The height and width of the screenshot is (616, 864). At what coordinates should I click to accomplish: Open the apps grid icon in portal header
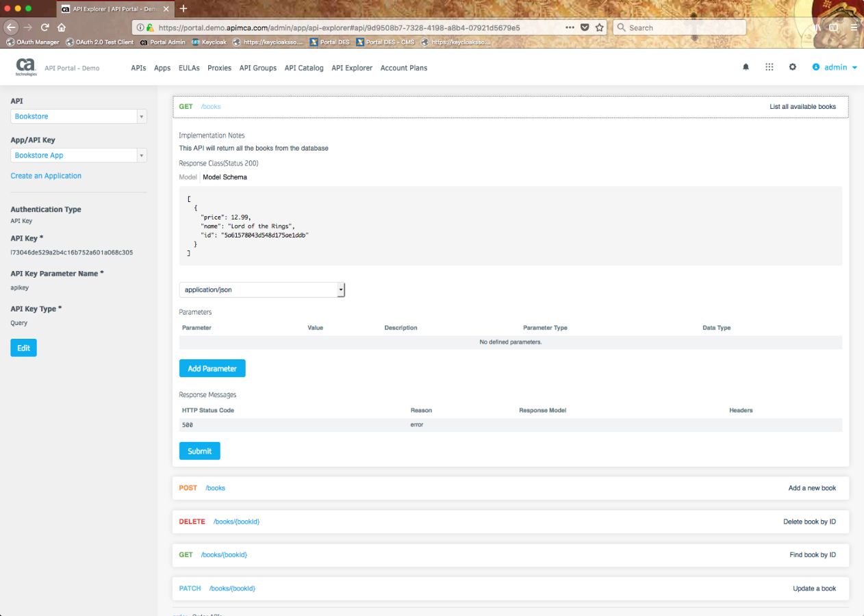770,67
